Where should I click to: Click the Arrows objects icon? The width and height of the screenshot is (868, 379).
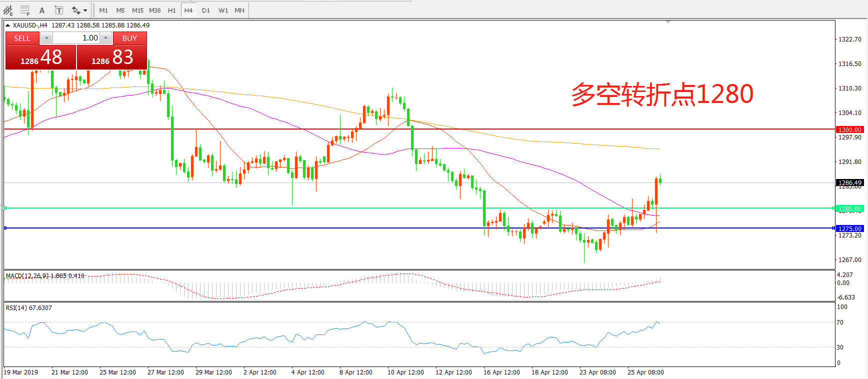click(76, 10)
